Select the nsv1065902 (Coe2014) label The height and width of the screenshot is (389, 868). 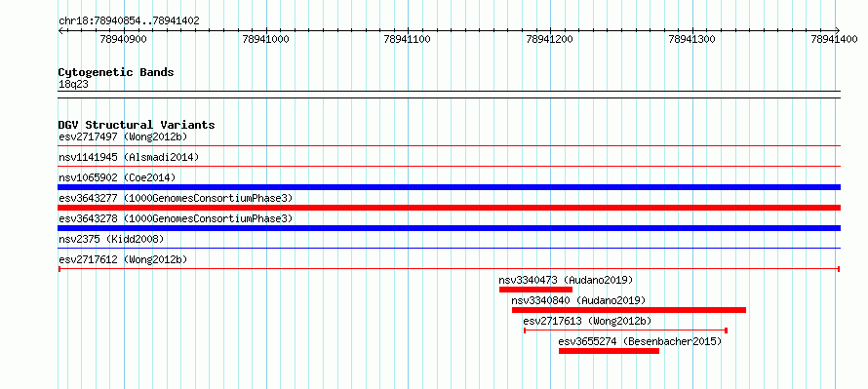[x=117, y=177]
